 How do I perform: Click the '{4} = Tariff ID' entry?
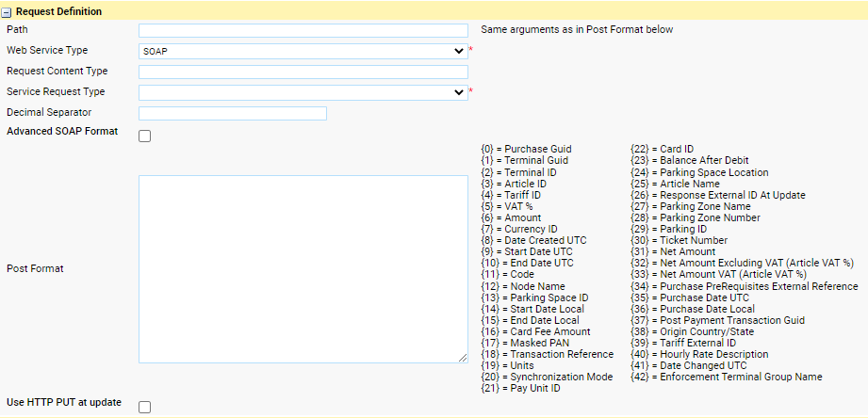tap(511, 195)
